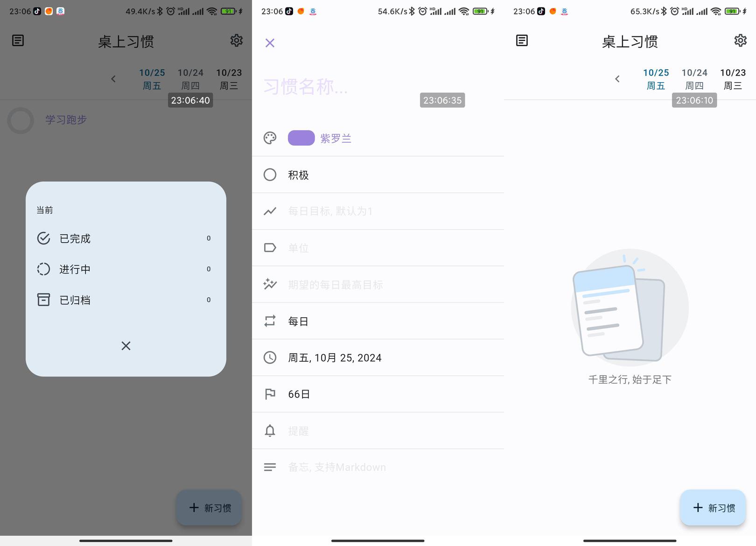Tap the Wi-Fi icon in middle screen status bar

pos(464,11)
